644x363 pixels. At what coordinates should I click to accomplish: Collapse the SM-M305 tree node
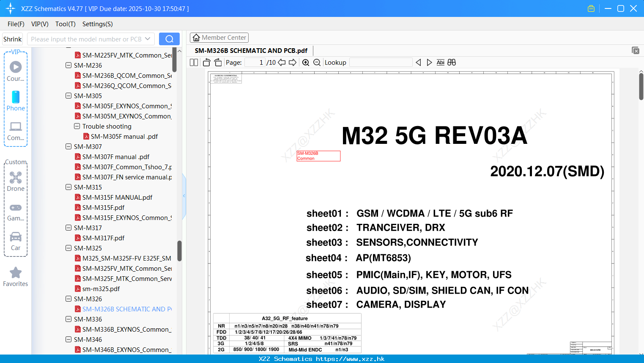[69, 96]
